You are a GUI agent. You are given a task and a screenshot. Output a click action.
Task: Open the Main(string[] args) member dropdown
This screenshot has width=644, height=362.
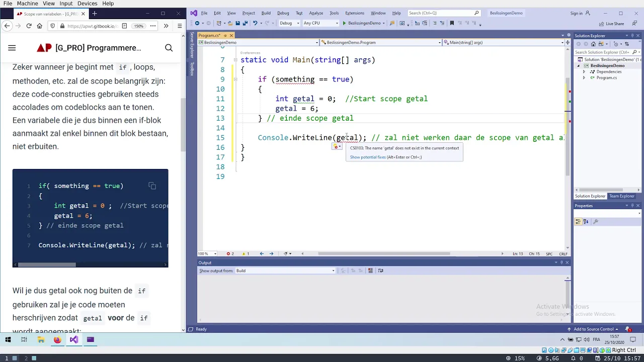504,42
